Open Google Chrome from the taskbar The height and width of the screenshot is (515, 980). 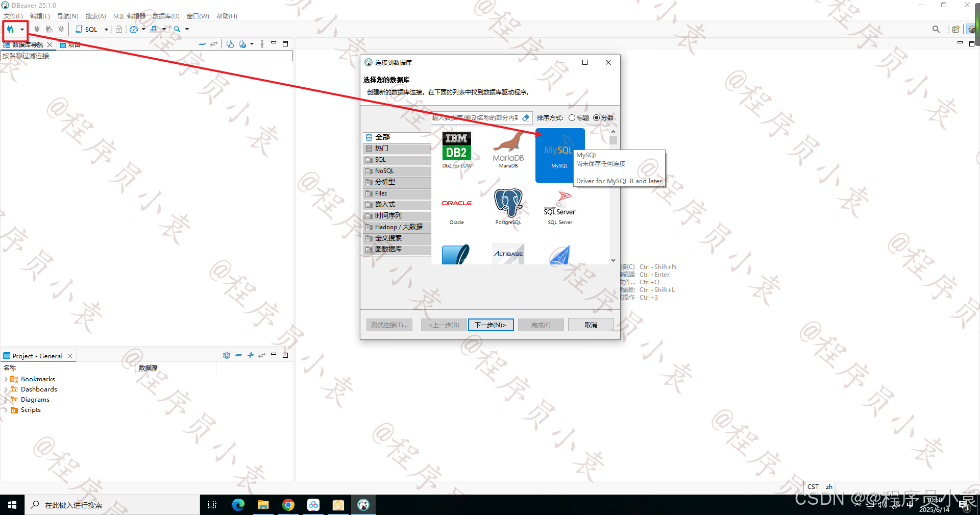(288, 505)
